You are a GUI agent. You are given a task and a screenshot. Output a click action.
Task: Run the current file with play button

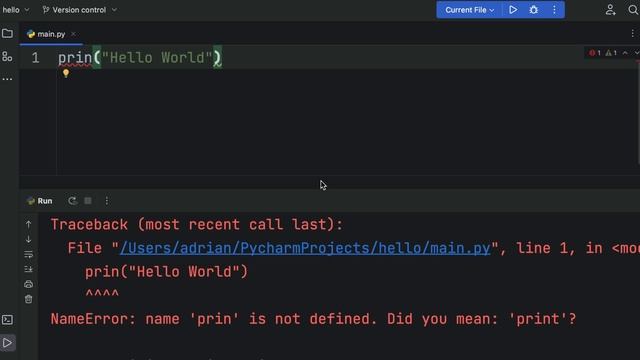pos(513,10)
